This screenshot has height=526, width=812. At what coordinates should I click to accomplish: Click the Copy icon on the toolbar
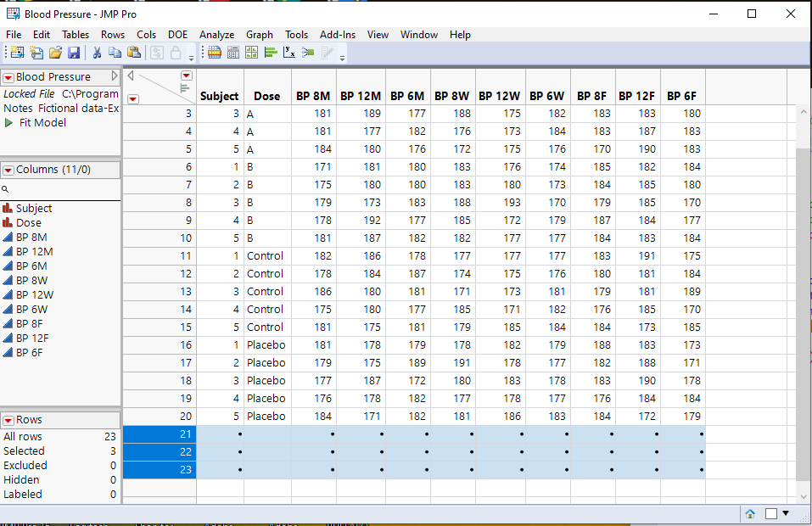click(115, 53)
